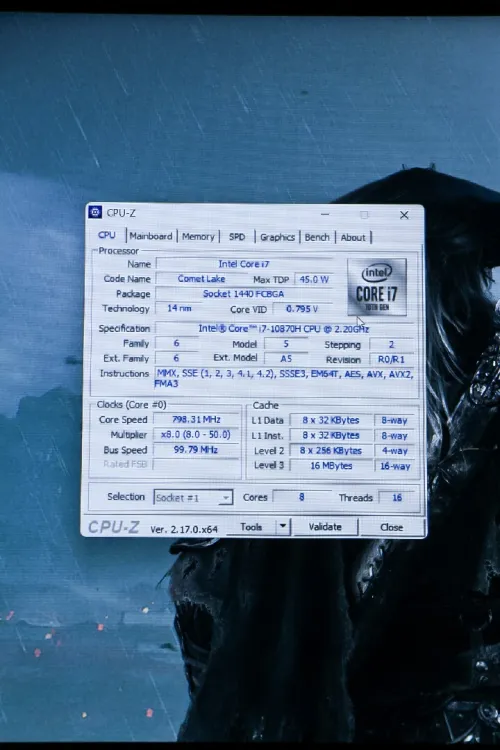Click the empty Rated FSB field
The image size is (500, 750).
[196, 464]
